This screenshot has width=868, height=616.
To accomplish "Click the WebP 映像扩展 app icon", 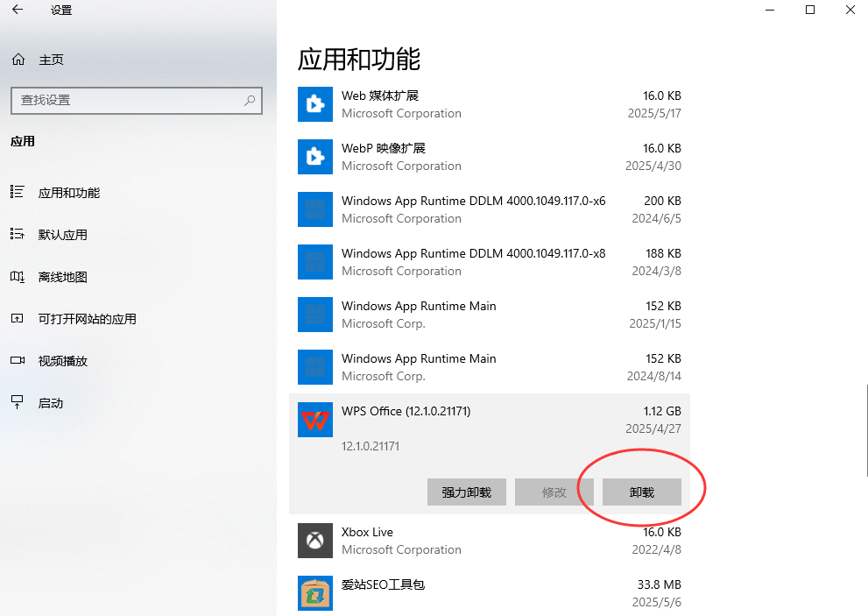I will tap(315, 157).
